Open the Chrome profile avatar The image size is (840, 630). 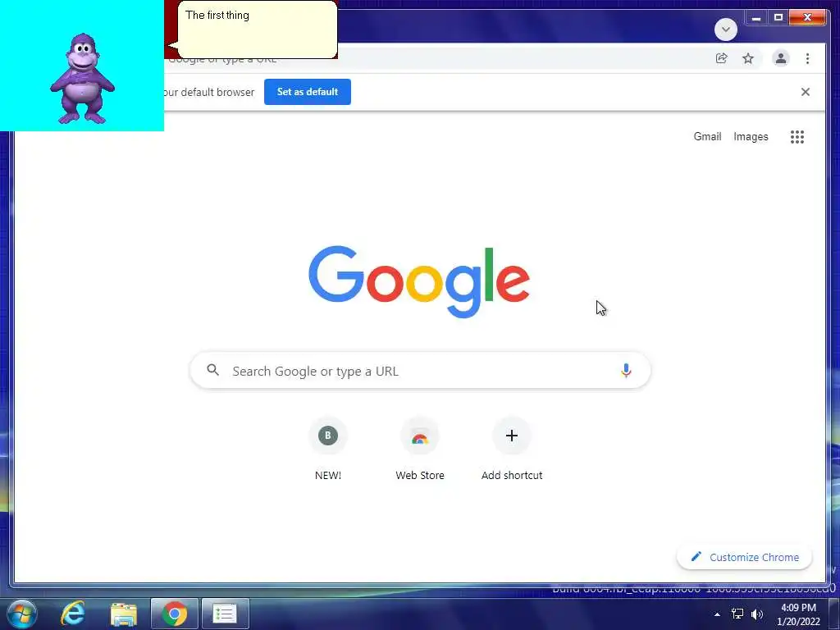tap(781, 58)
